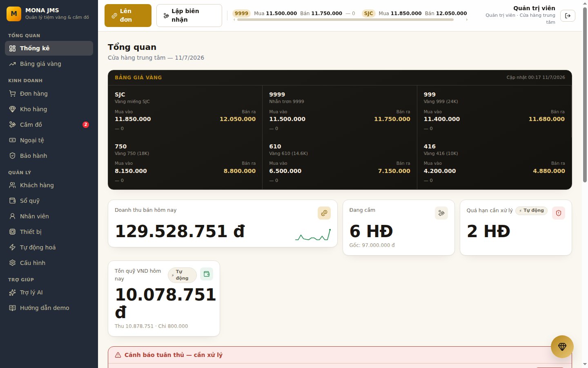
Task: Click Cập nhật 00:17 11/7/2026 timestamp
Action: click(x=536, y=77)
